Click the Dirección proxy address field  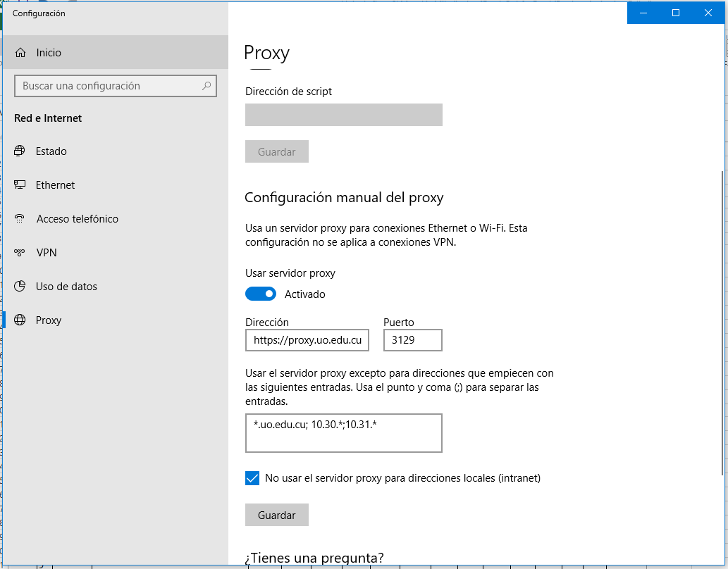point(307,341)
